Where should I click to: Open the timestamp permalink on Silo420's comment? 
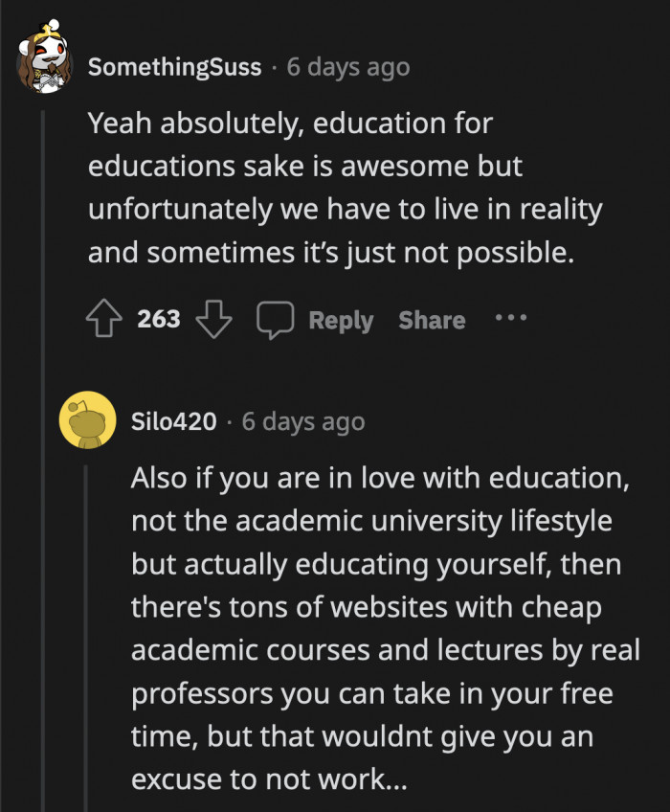[303, 422]
